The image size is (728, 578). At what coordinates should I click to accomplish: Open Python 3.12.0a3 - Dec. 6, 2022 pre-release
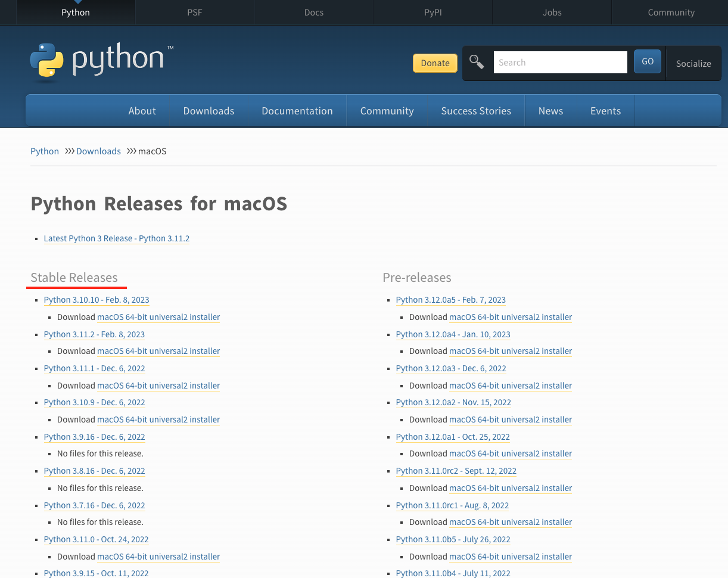coord(451,368)
